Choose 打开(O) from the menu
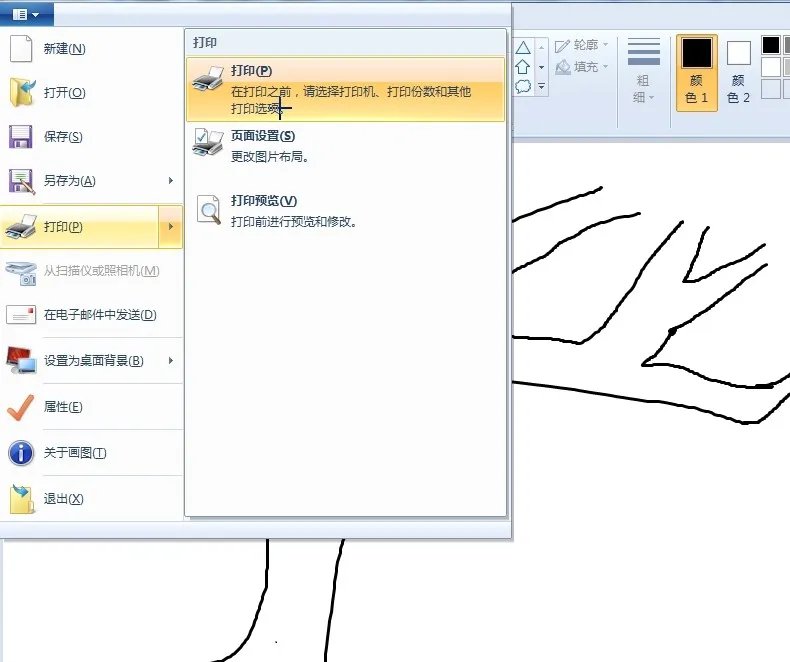 (64, 93)
